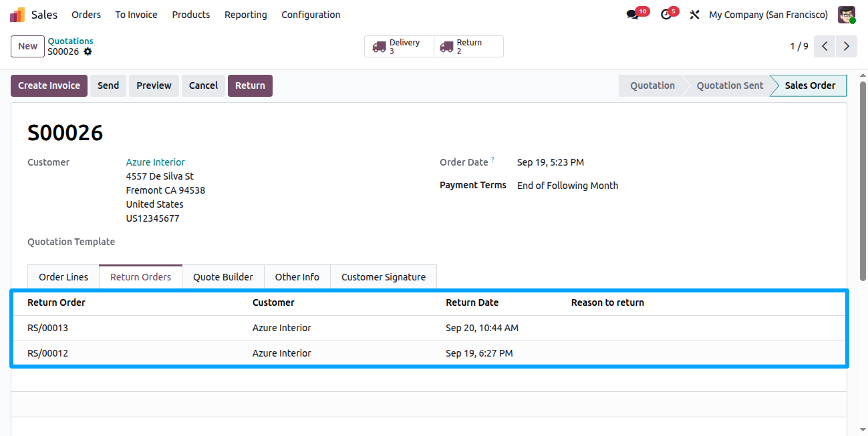Go to the previous record arrow

pyautogui.click(x=825, y=46)
